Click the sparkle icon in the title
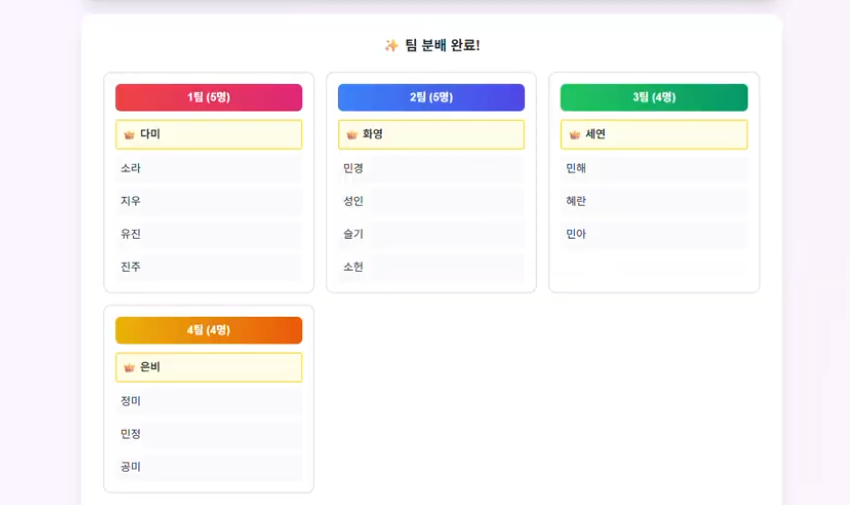The height and width of the screenshot is (505, 850). click(x=391, y=45)
